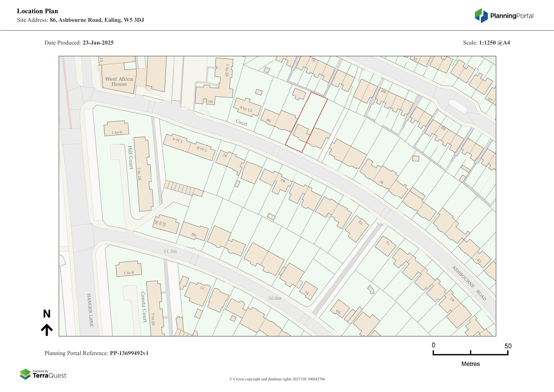Click the Date Produced 23-Jan-2025 text
The image size is (554, 392).
79,43
